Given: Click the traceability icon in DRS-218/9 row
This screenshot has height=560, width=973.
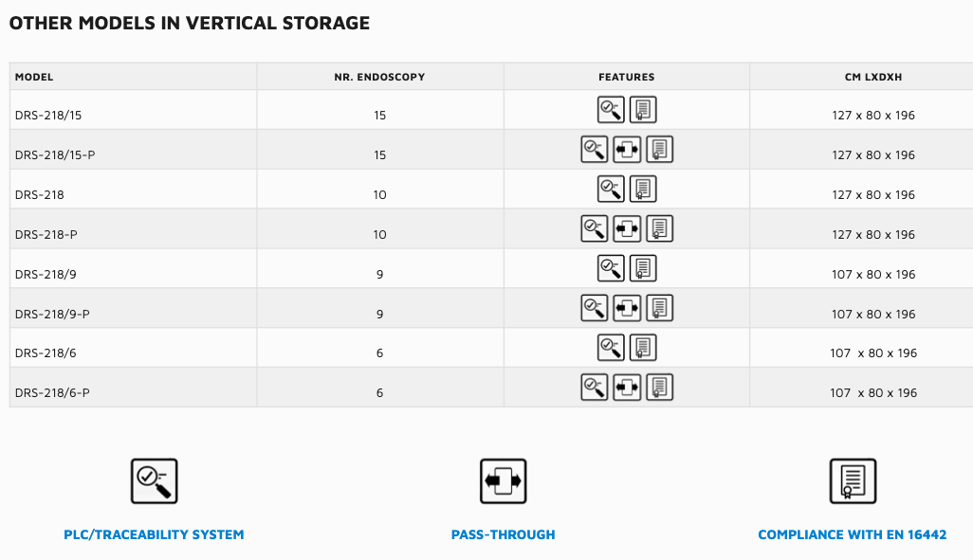Looking at the screenshot, I should tap(611, 268).
